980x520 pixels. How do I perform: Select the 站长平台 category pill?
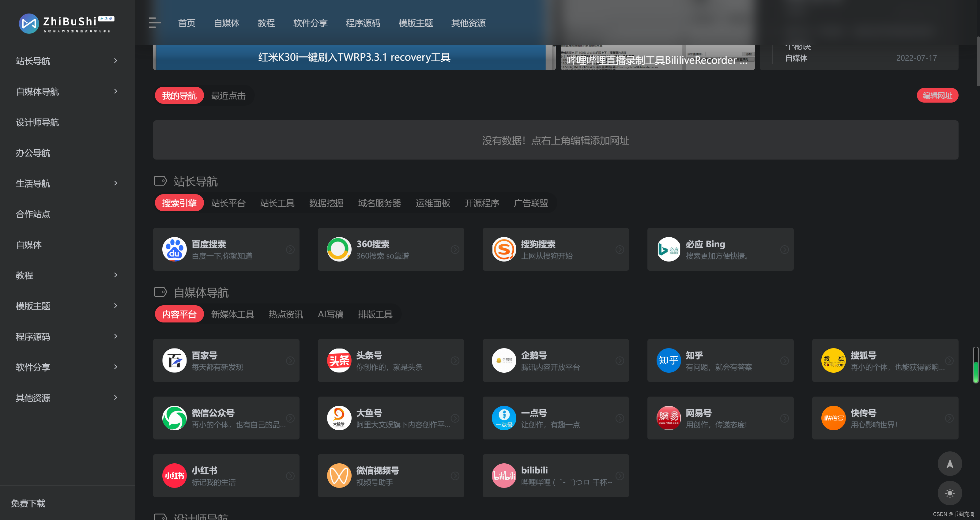point(228,203)
